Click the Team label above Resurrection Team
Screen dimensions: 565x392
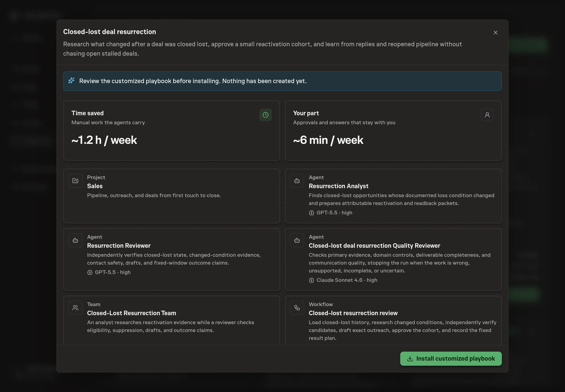pyautogui.click(x=94, y=304)
